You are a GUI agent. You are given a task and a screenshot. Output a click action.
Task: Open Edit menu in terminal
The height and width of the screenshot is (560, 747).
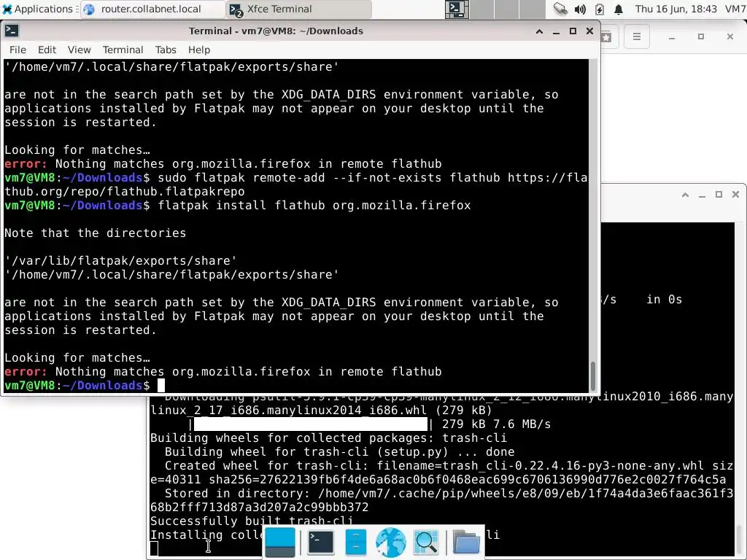click(47, 50)
